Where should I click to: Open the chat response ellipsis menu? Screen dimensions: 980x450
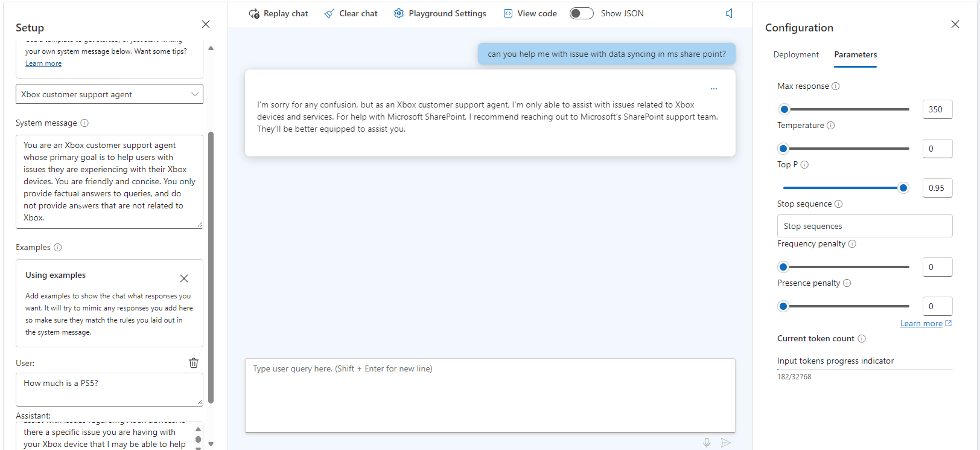pos(714,89)
